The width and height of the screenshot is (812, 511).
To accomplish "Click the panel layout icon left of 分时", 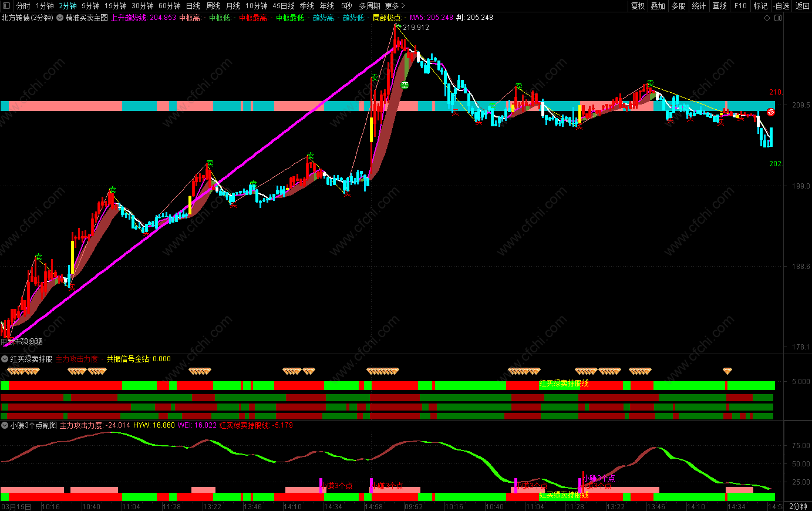I will tap(6, 6).
